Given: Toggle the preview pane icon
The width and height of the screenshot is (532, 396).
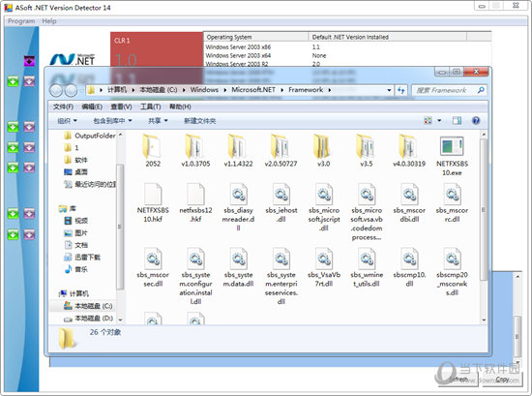Looking at the screenshot, I should [457, 121].
